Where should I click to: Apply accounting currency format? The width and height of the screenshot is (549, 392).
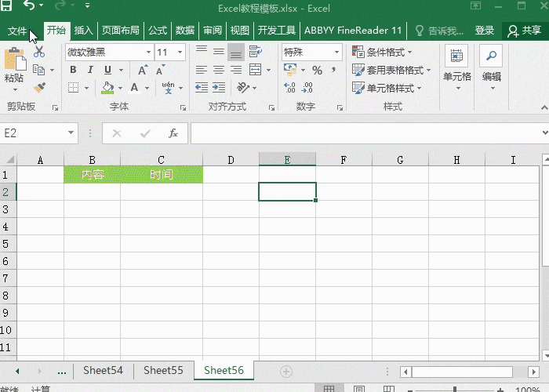[290, 70]
